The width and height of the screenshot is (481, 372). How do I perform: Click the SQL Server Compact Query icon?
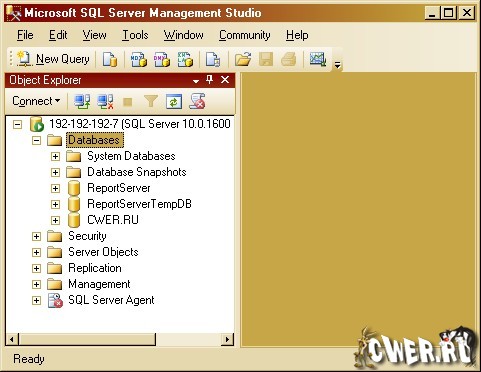coord(213,59)
